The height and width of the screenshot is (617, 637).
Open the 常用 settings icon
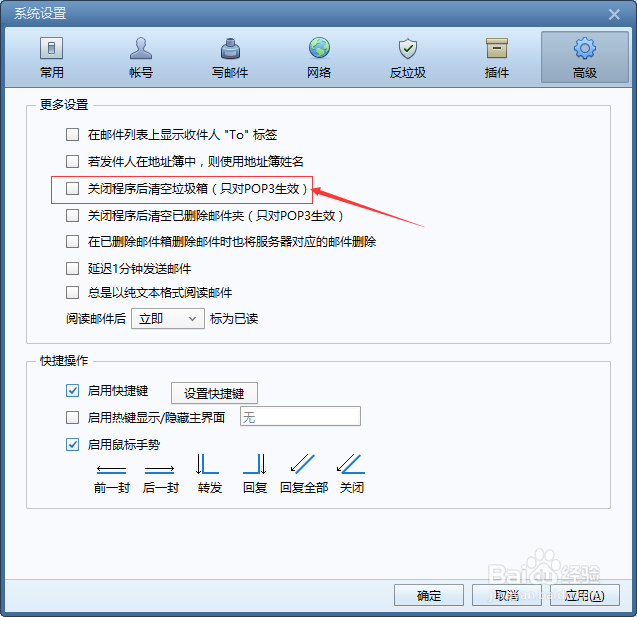click(x=52, y=48)
